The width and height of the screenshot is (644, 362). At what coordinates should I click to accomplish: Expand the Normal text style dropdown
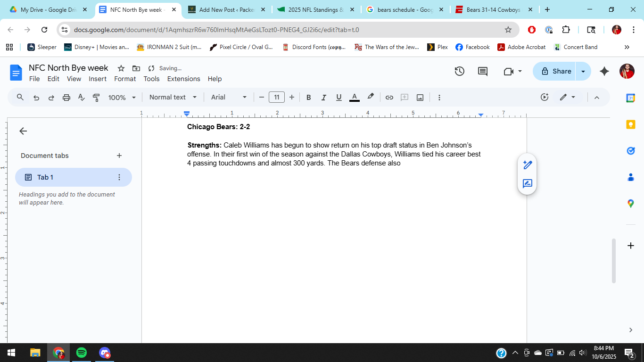pyautogui.click(x=173, y=98)
